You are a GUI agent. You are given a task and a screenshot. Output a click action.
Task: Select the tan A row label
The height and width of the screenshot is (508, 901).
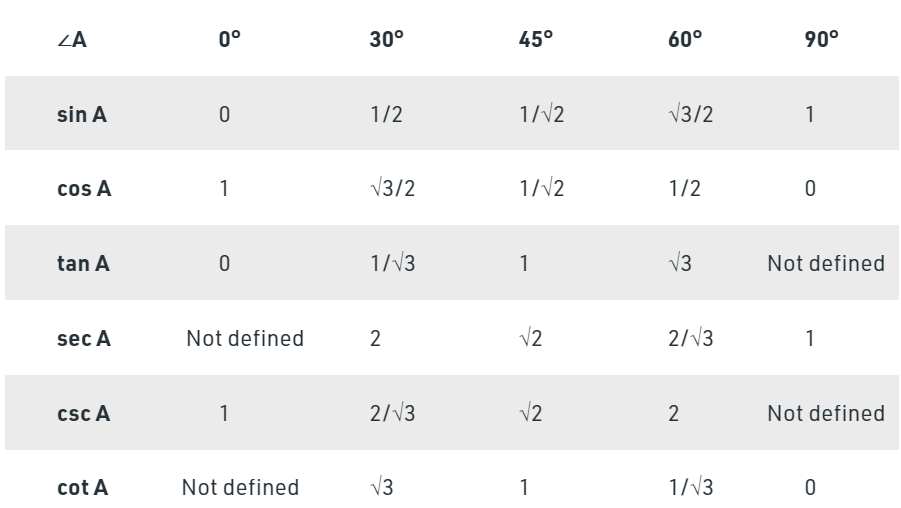click(83, 264)
